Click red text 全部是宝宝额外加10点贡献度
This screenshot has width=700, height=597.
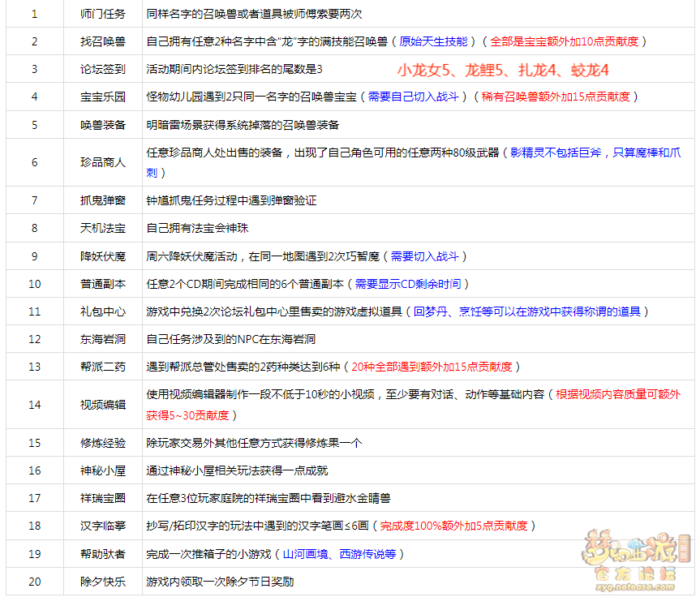[565, 41]
